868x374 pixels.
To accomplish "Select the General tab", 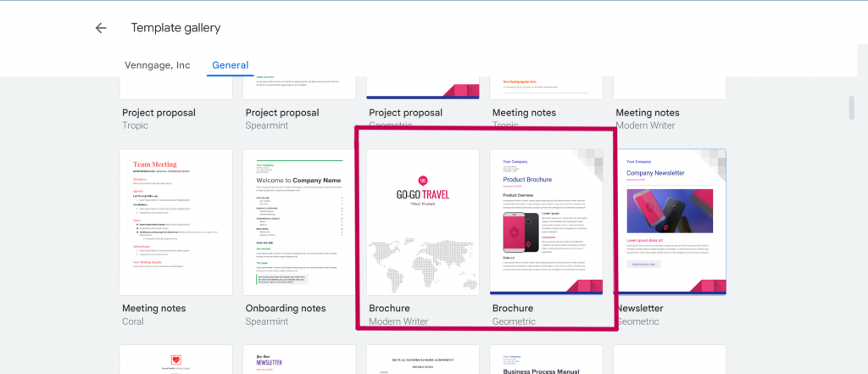I will [x=231, y=65].
